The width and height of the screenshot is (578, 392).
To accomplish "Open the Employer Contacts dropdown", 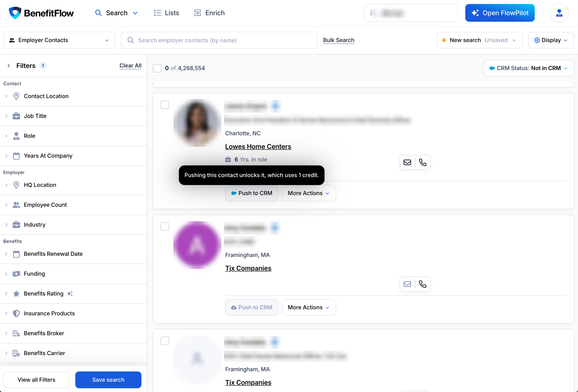I will point(59,40).
